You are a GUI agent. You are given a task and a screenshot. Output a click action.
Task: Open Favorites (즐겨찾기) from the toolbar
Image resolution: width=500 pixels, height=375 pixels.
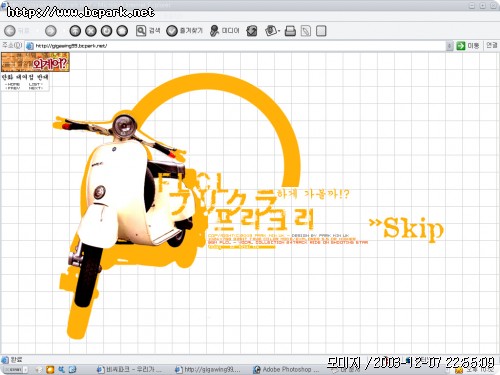pyautogui.click(x=184, y=31)
